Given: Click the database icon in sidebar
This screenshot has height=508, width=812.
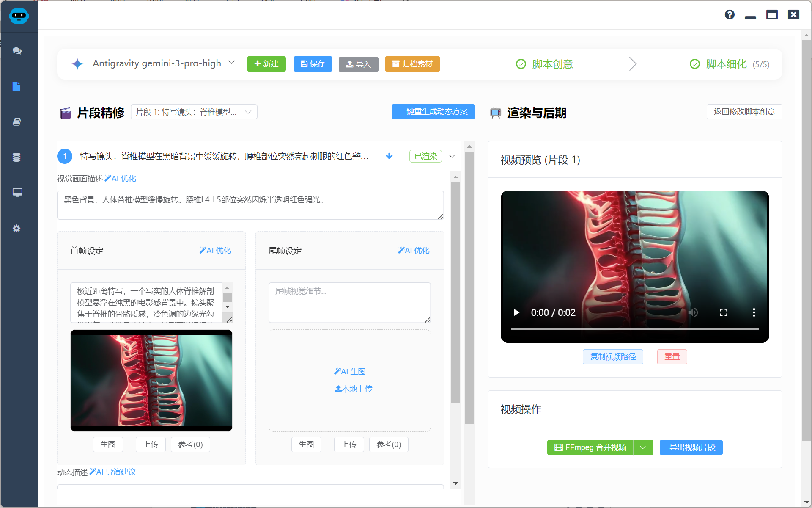Looking at the screenshot, I should (16, 157).
